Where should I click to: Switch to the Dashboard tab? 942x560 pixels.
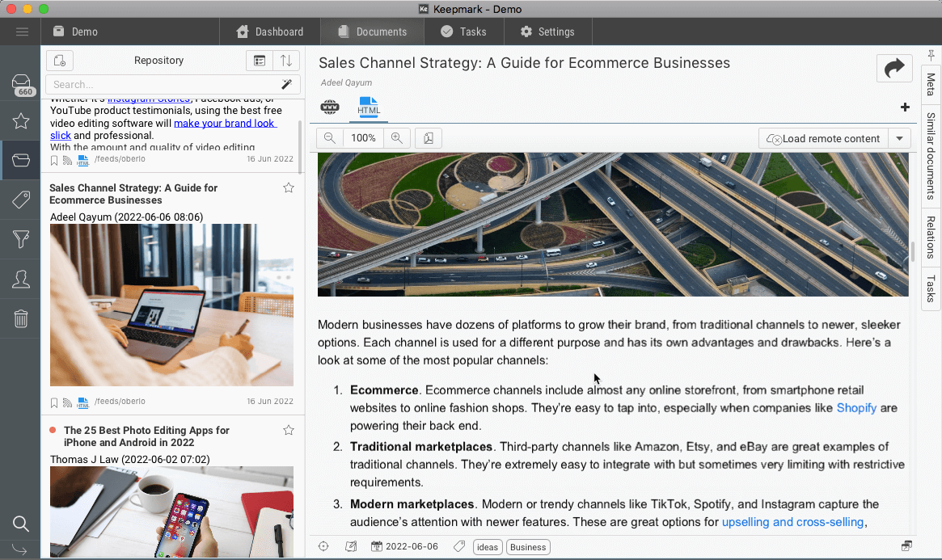pyautogui.click(x=270, y=32)
